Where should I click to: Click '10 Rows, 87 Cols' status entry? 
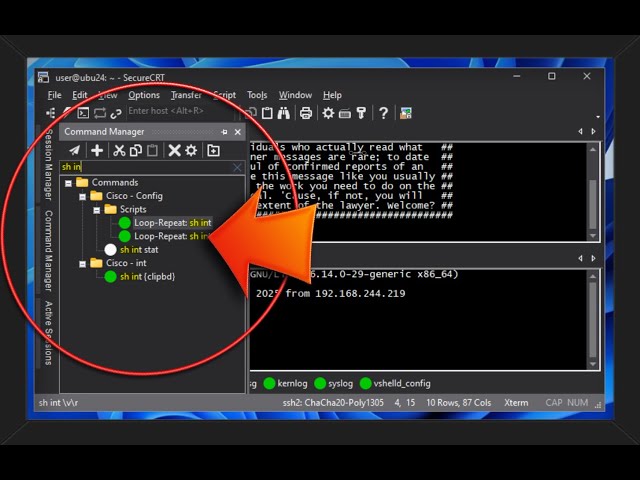[x=458, y=403]
